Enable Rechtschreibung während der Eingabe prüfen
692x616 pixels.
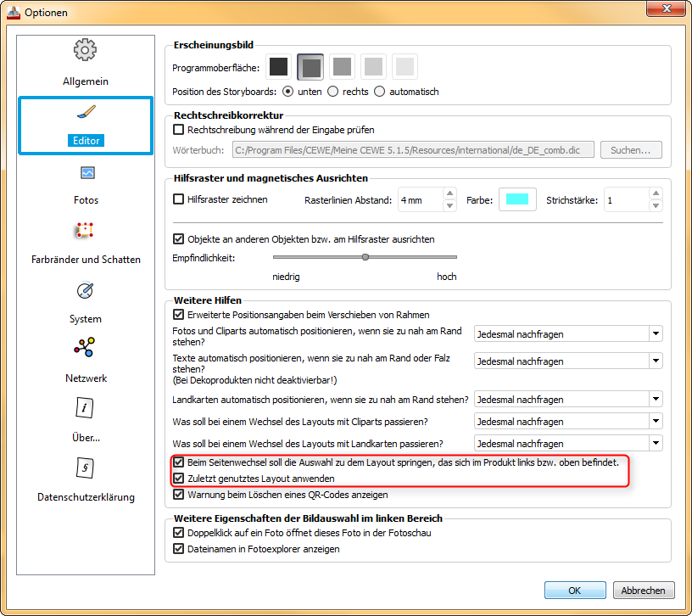[178, 130]
